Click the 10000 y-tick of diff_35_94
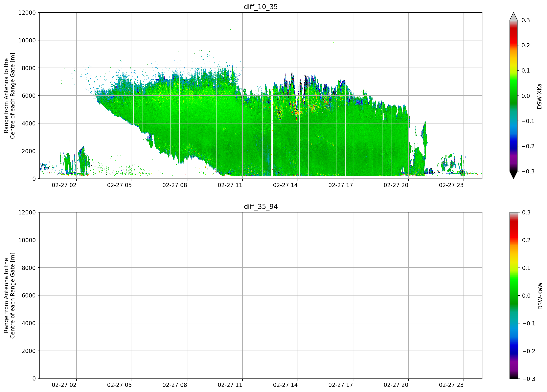 27,240
